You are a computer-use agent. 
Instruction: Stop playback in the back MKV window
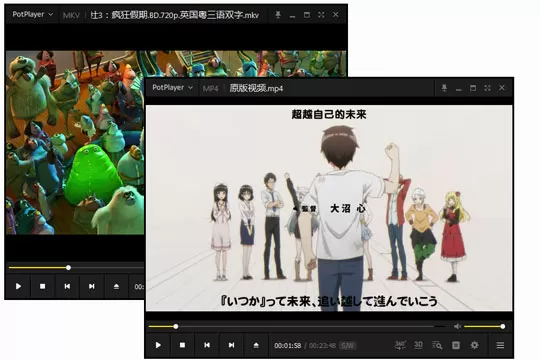[43, 286]
